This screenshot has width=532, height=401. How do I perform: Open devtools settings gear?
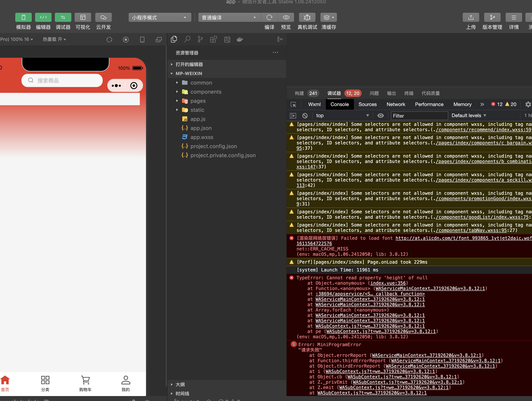[x=528, y=104]
